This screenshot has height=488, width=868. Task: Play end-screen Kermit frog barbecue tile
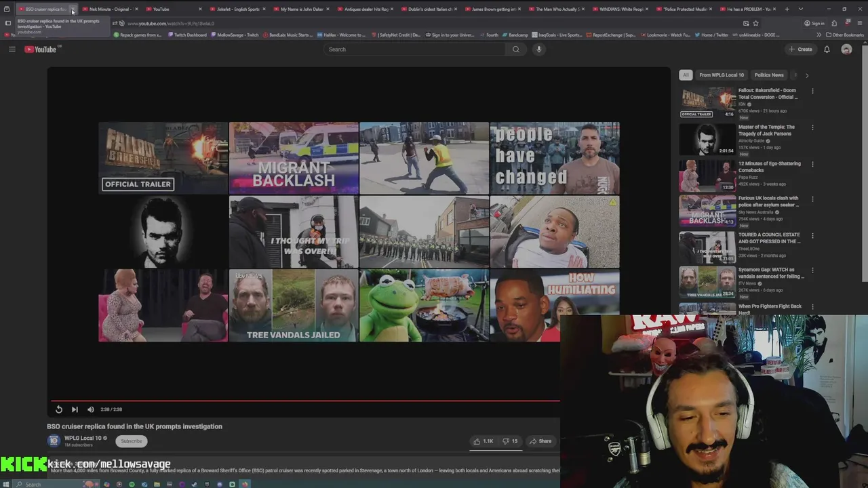click(424, 305)
